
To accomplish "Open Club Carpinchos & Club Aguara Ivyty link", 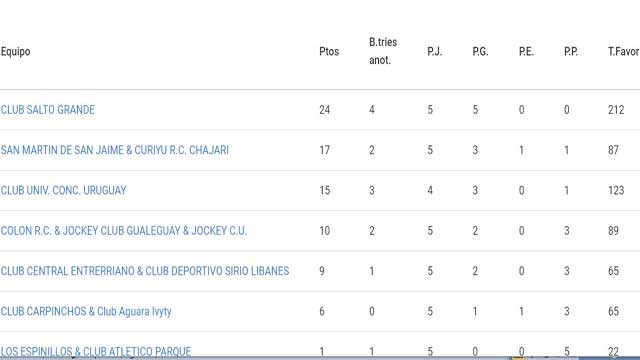I will [86, 311].
